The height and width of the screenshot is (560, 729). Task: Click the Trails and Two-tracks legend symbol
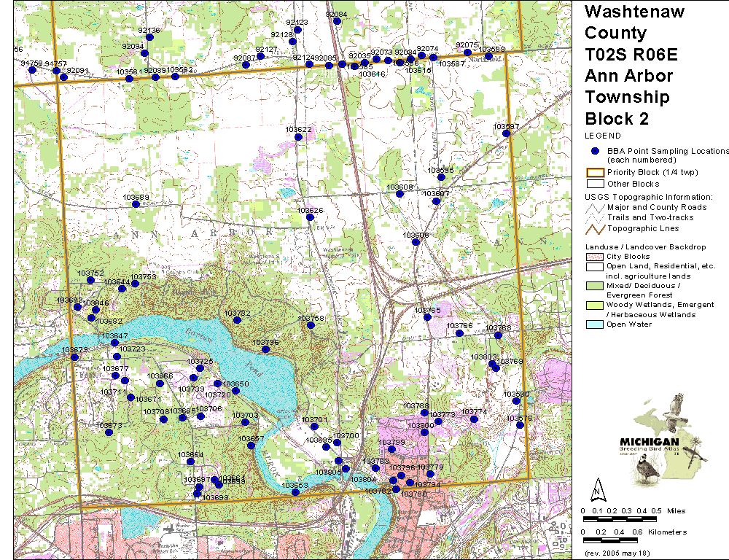pyautogui.click(x=594, y=217)
